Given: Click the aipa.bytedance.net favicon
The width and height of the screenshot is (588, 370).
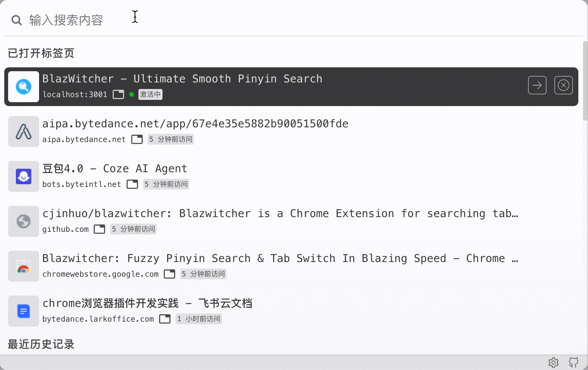Looking at the screenshot, I should point(24,132).
